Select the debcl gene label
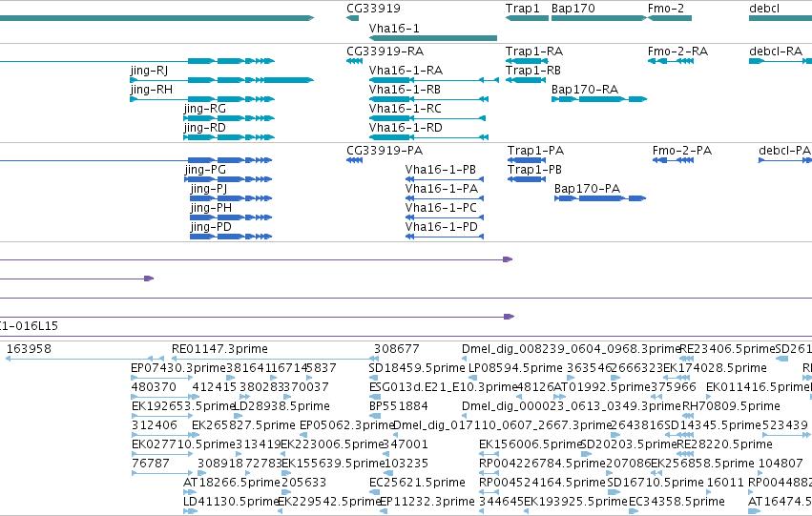 click(x=764, y=9)
